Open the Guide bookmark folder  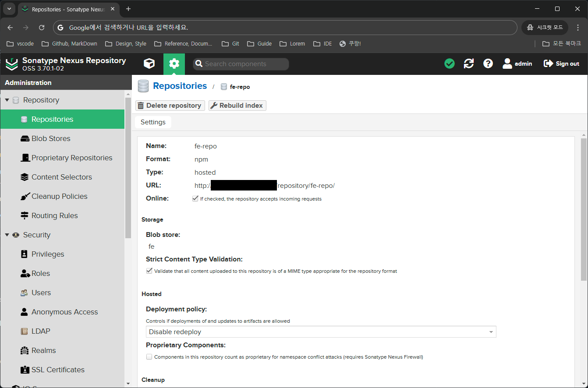(259, 43)
